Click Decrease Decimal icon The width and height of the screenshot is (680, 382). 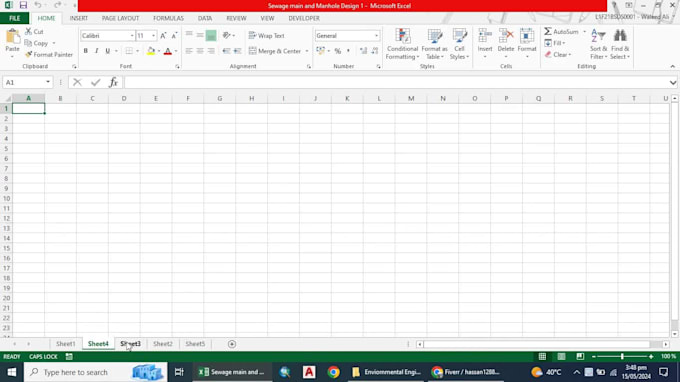pos(375,51)
